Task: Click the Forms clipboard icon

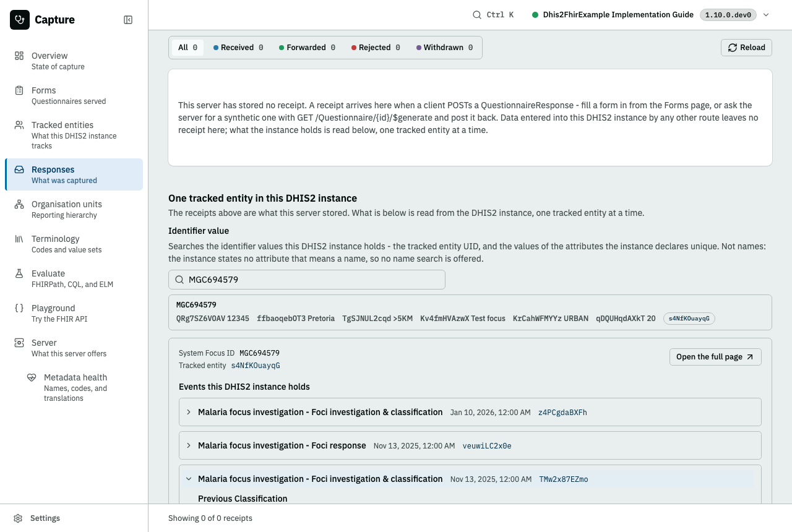Action: (x=19, y=90)
